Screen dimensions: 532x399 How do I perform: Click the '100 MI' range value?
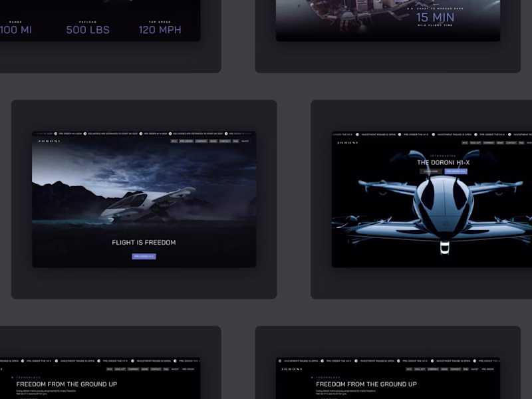[16, 30]
